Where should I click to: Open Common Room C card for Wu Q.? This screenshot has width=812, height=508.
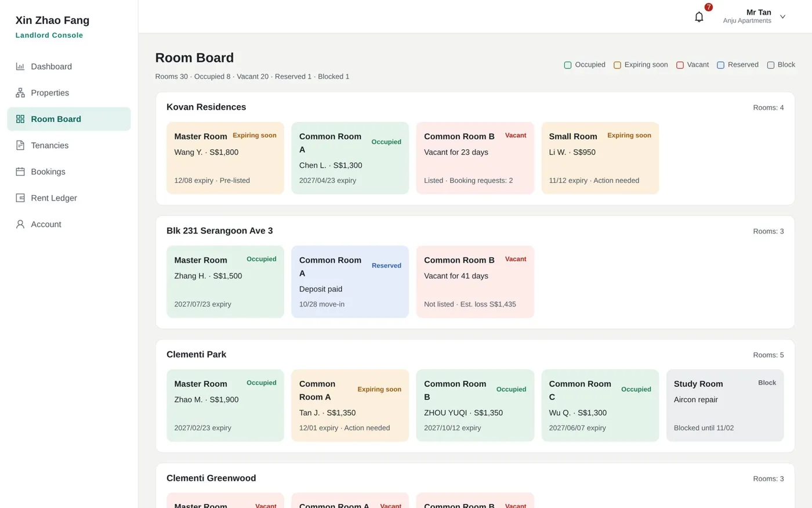click(600, 405)
